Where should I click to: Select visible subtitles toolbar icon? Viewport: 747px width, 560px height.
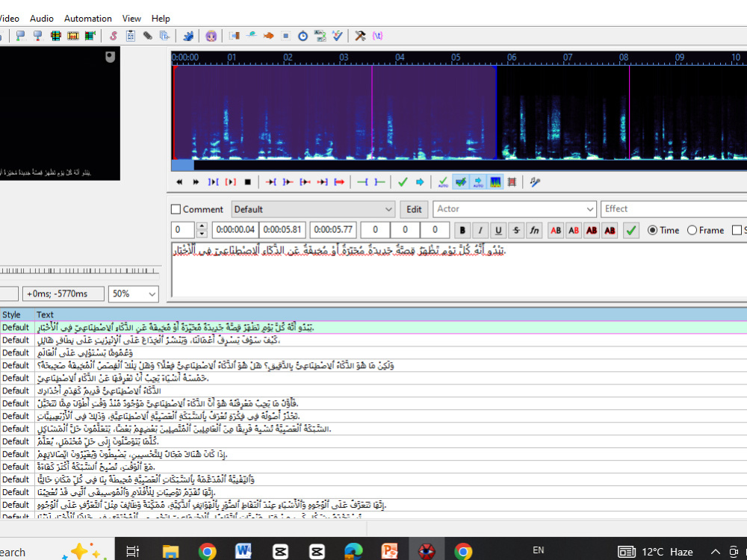pyautogui.click(x=56, y=36)
